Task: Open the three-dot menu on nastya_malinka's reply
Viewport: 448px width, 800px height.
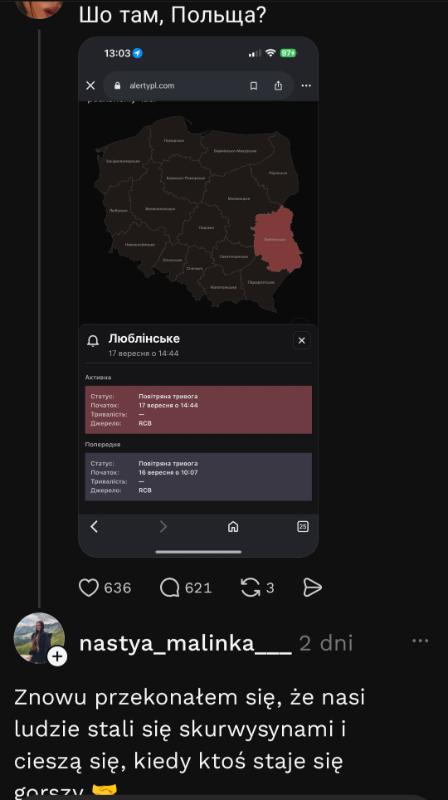Action: pos(420,641)
